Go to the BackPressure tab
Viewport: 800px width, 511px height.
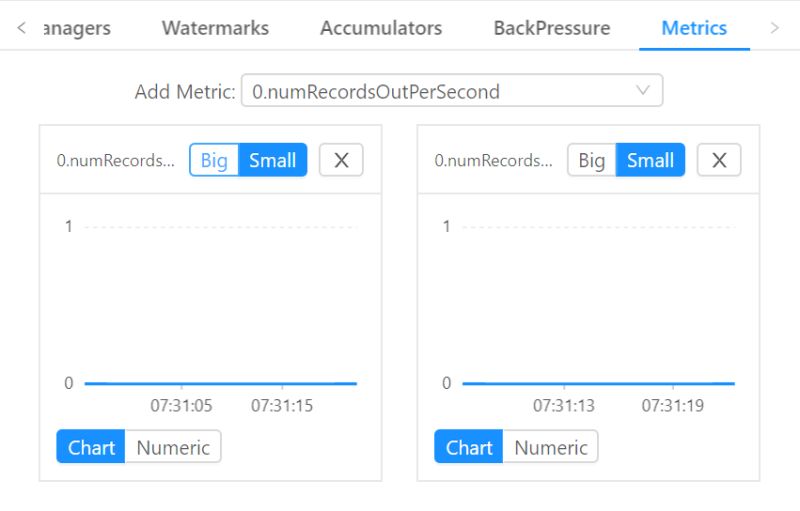pyautogui.click(x=552, y=28)
